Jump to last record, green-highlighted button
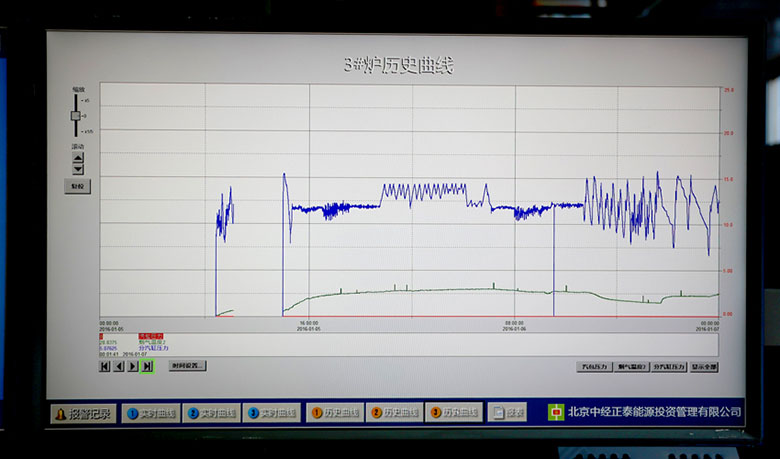 [148, 366]
